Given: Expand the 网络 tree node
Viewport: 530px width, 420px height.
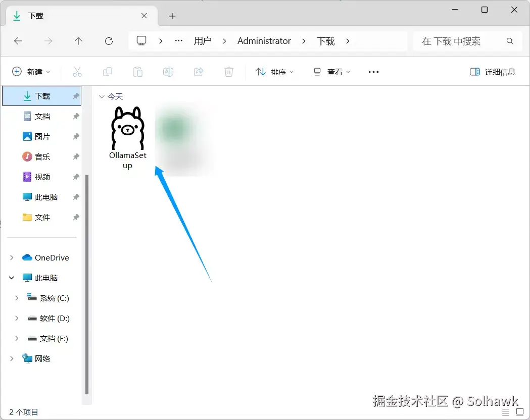Looking at the screenshot, I should coord(12,358).
